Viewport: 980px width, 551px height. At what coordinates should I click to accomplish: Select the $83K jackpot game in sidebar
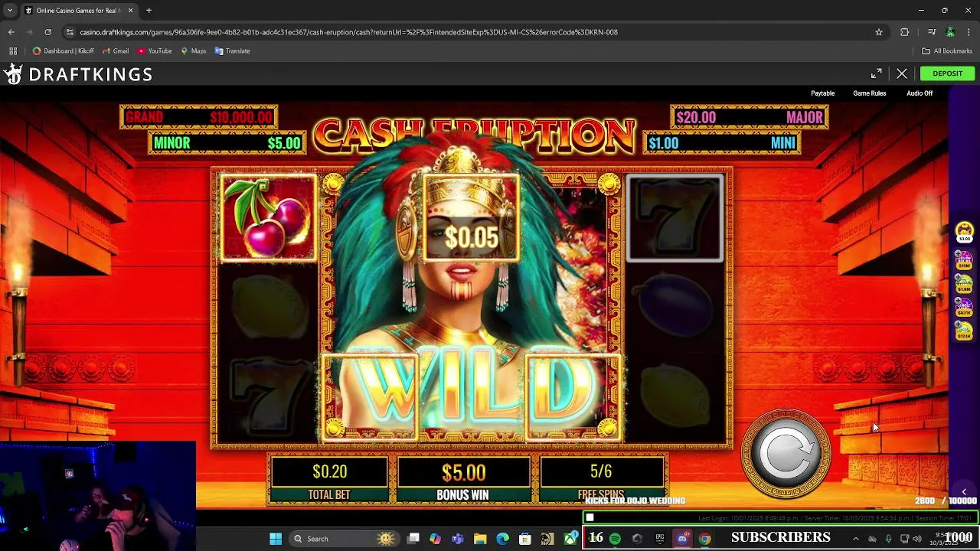coord(964,306)
